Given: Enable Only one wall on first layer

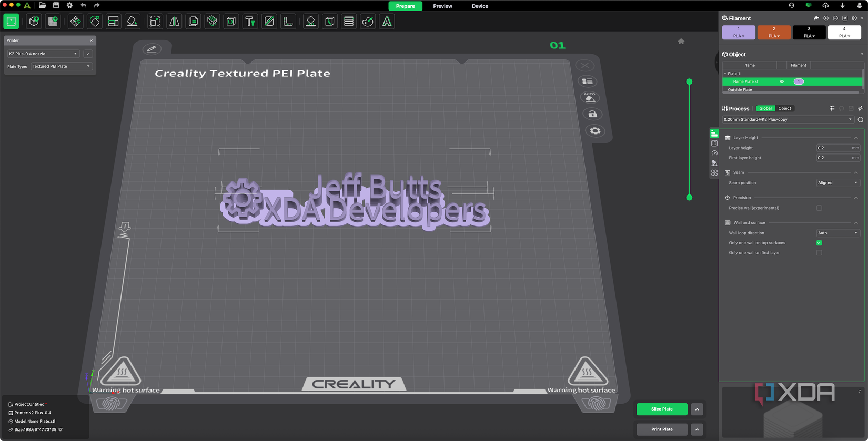Looking at the screenshot, I should pyautogui.click(x=819, y=253).
